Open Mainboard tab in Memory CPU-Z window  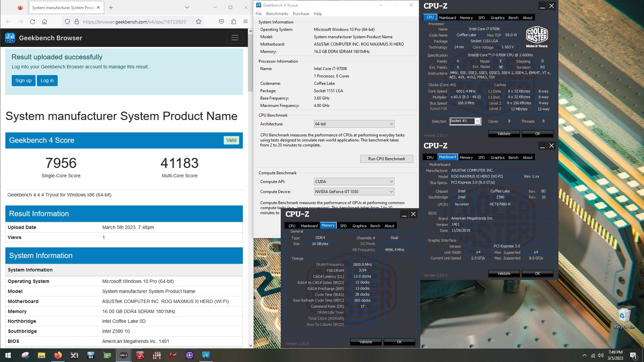(x=309, y=226)
